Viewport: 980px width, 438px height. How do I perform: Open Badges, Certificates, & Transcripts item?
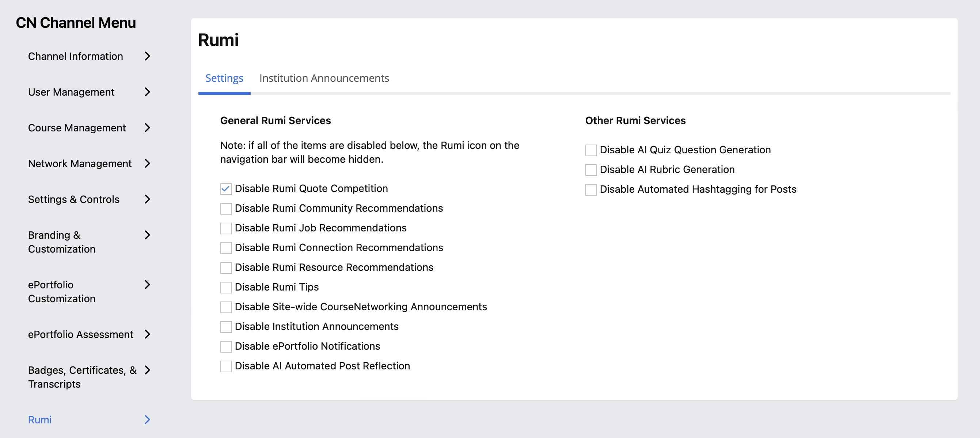(x=82, y=377)
